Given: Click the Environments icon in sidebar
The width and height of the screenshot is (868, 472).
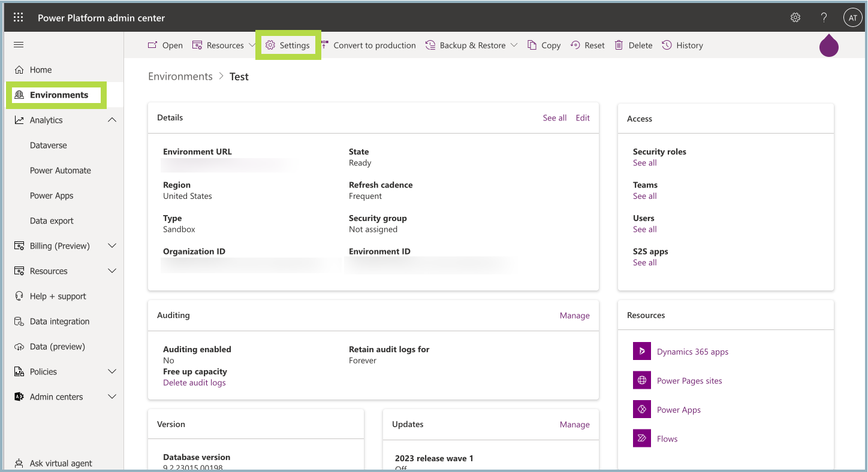Looking at the screenshot, I should pos(19,95).
